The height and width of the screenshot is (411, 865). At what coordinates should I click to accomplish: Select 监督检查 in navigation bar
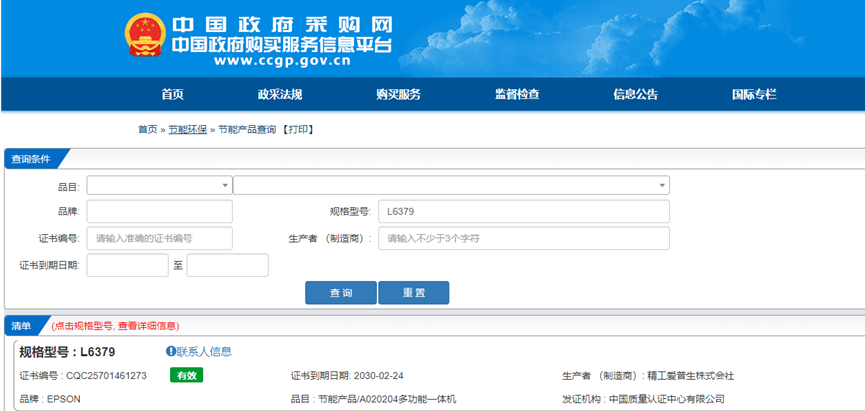(517, 95)
